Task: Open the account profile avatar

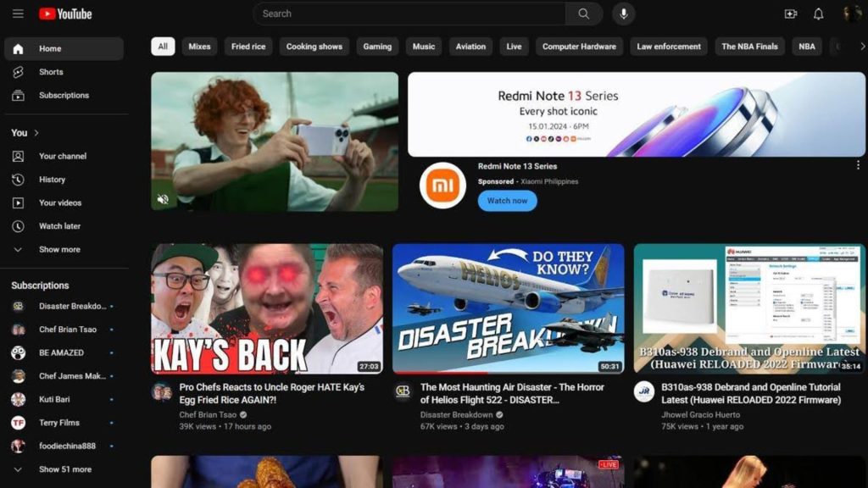Action: (851, 14)
